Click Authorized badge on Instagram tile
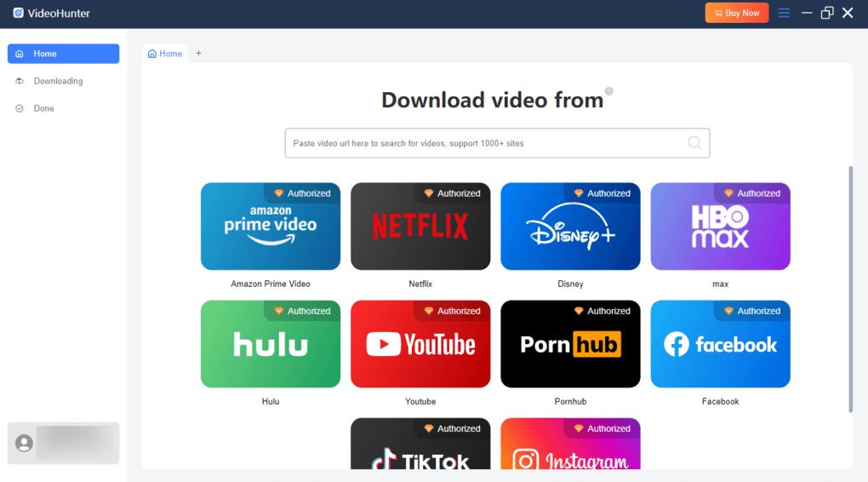The image size is (868, 482). coord(602,428)
